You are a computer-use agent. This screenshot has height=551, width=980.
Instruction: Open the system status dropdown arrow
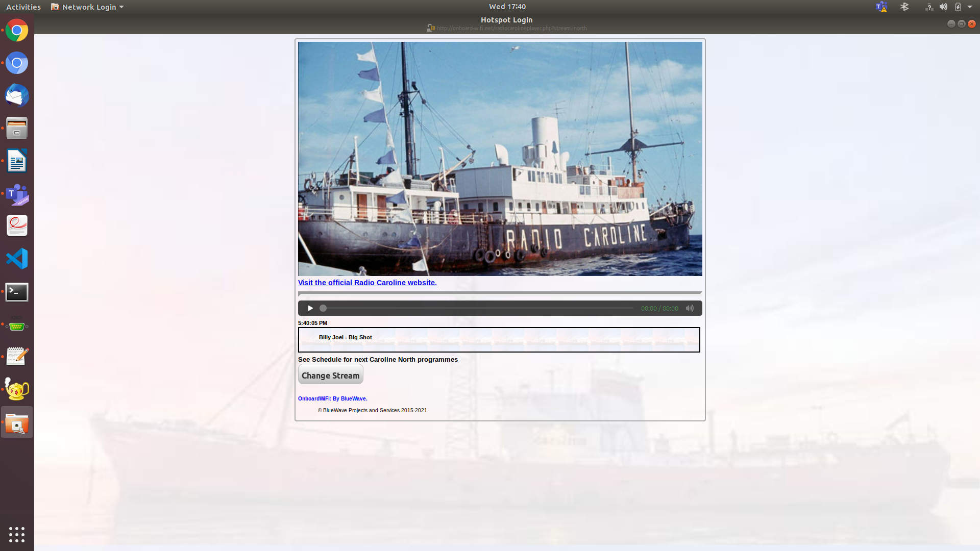[970, 7]
